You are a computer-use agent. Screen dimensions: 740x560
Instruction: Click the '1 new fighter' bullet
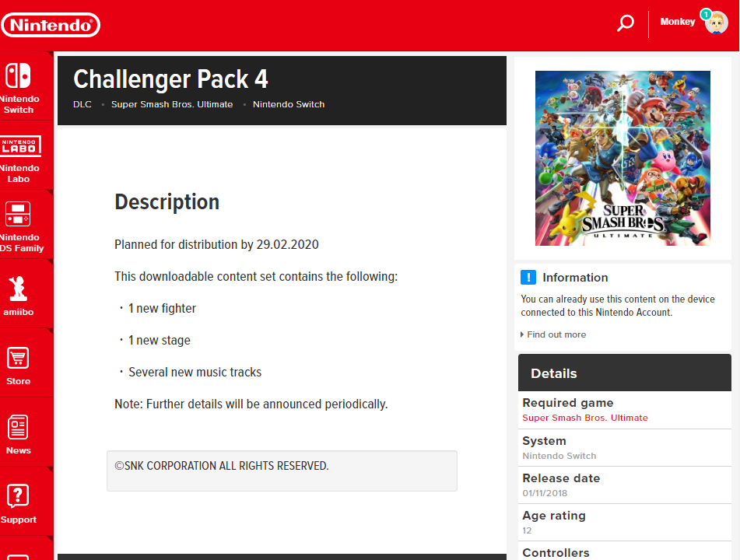coord(162,308)
